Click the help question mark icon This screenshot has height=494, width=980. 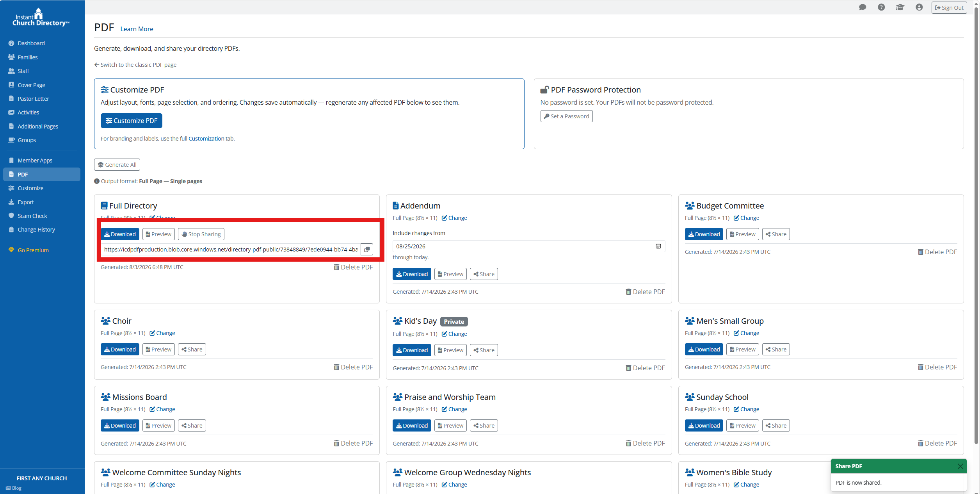coord(881,7)
